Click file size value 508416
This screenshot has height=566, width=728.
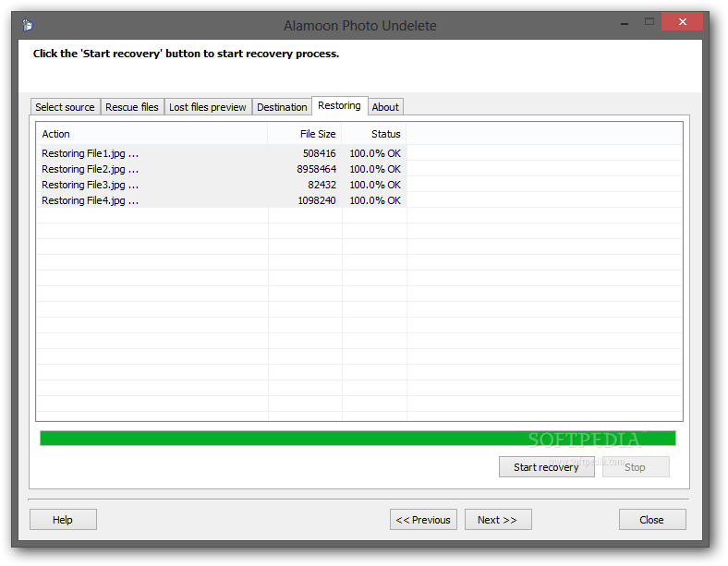(320, 153)
